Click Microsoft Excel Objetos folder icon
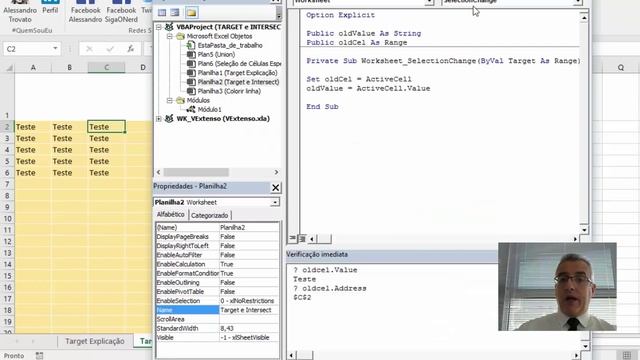Screen dimensions: 640x360 (180, 36)
